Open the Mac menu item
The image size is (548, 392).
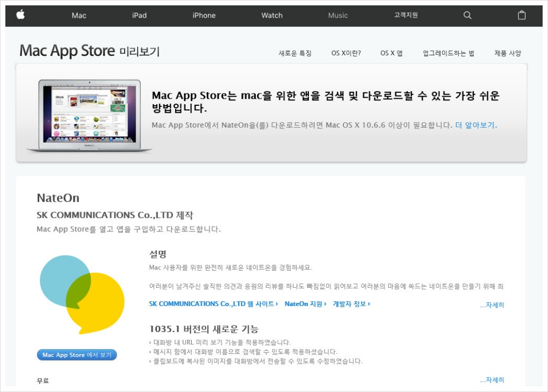[79, 16]
